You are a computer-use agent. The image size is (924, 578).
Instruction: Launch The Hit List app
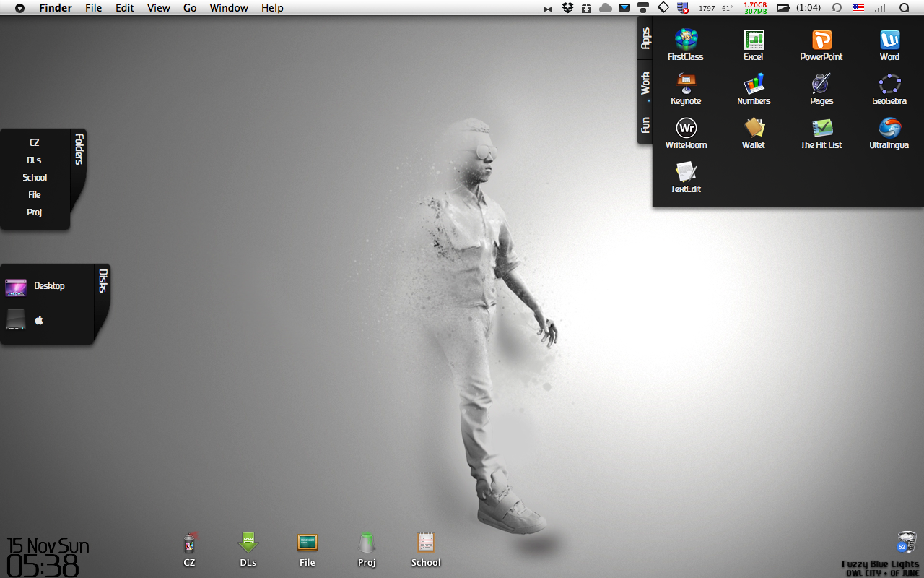click(x=821, y=134)
